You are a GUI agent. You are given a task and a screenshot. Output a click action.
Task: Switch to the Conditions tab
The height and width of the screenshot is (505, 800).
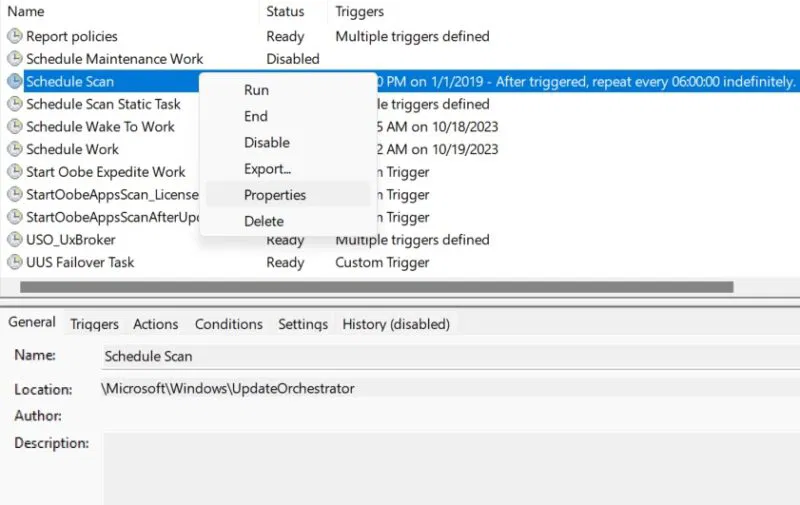(x=229, y=324)
